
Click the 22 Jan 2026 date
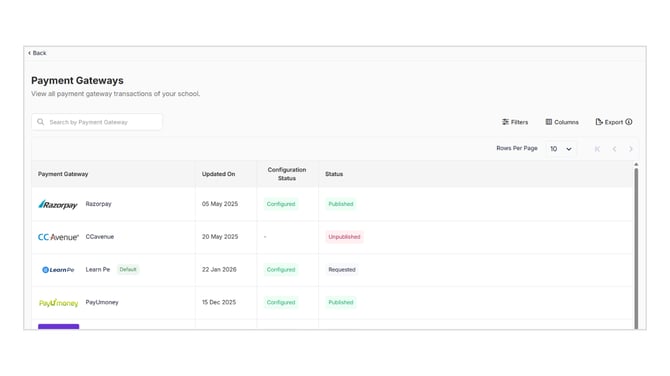pyautogui.click(x=219, y=270)
